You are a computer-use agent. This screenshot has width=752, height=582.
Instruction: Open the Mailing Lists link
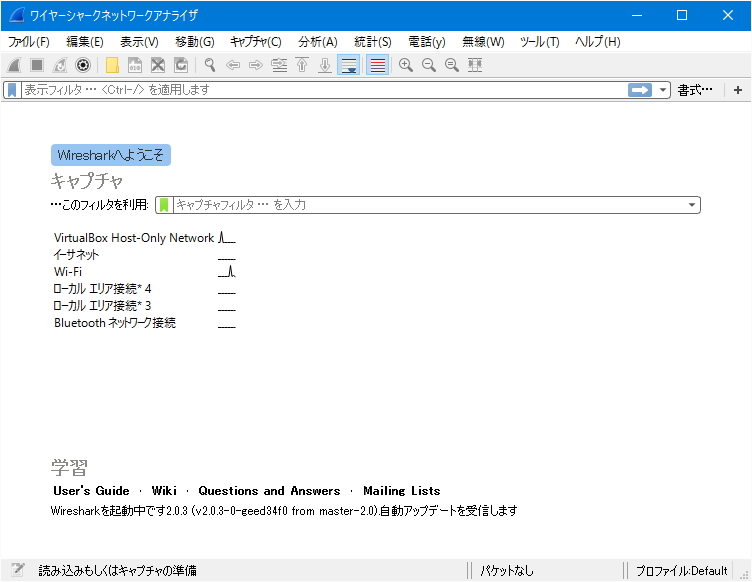[401, 491]
